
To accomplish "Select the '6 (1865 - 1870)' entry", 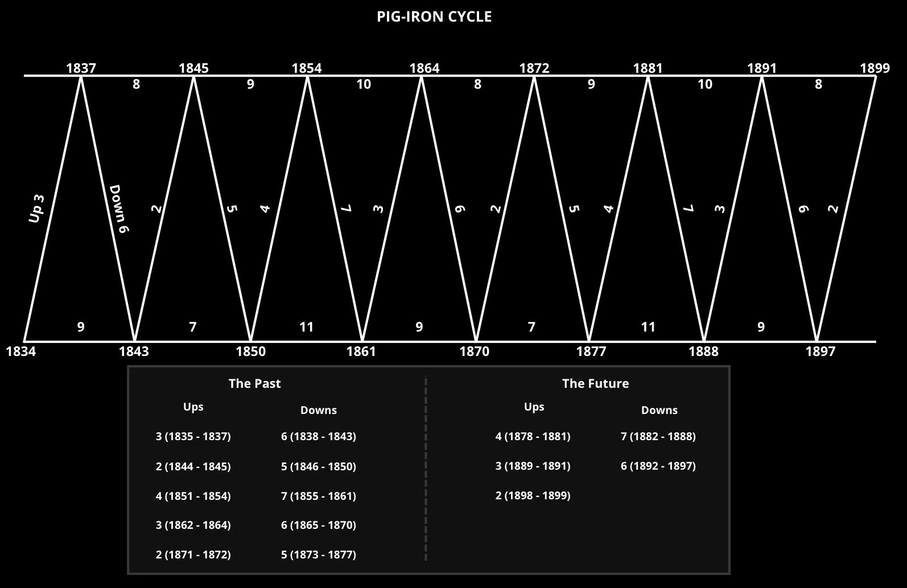I will pyautogui.click(x=319, y=525).
